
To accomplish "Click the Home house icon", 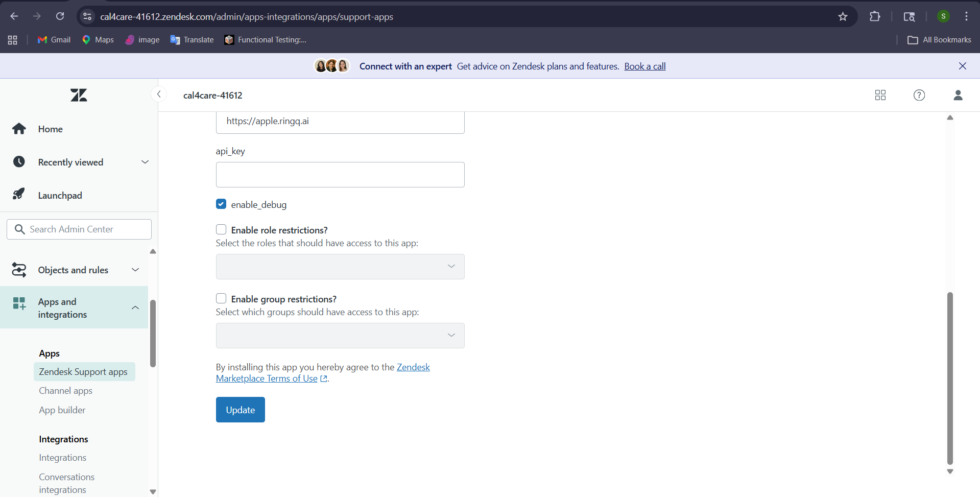I will tap(19, 129).
